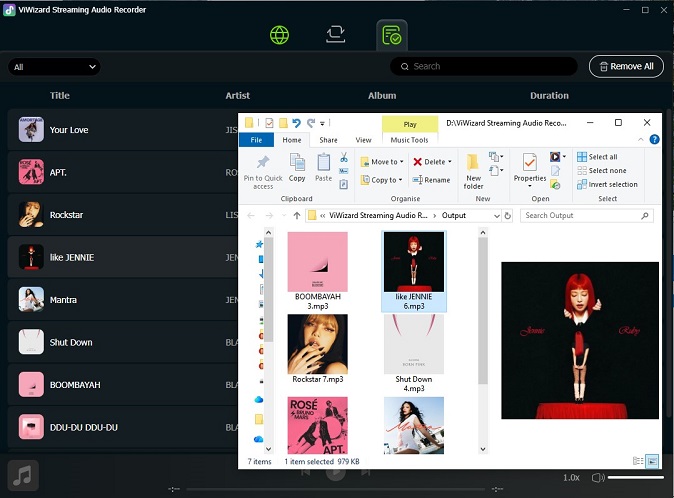Viewport: 674px width, 498px height.
Task: Click the playback progress bar in ViWizard
Action: [336, 489]
